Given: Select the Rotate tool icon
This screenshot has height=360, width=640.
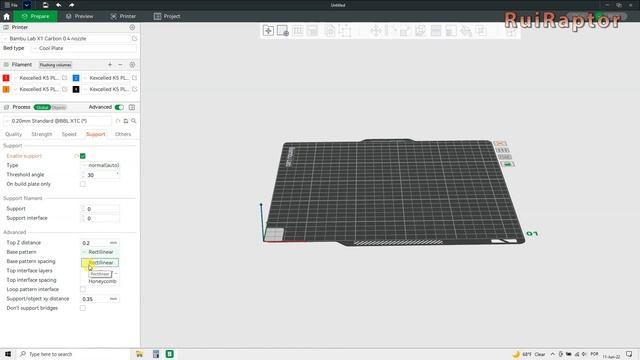Looking at the screenshot, I should click(x=390, y=31).
